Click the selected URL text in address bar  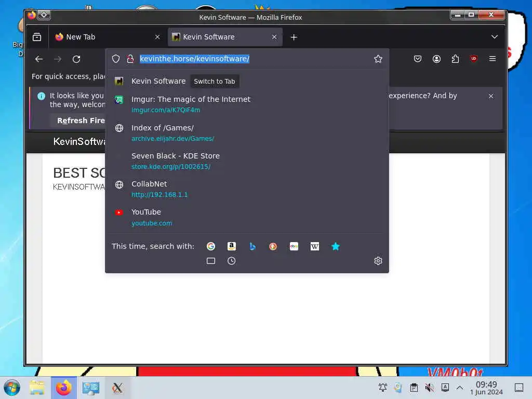194,59
